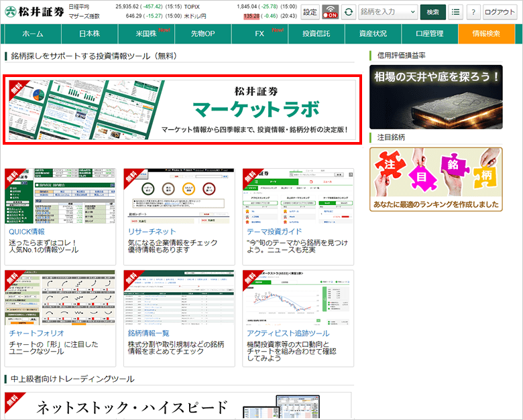This screenshot has width=523, height=420.
Task: Click the 米ドル/円 rate label
Action: pyautogui.click(x=195, y=16)
